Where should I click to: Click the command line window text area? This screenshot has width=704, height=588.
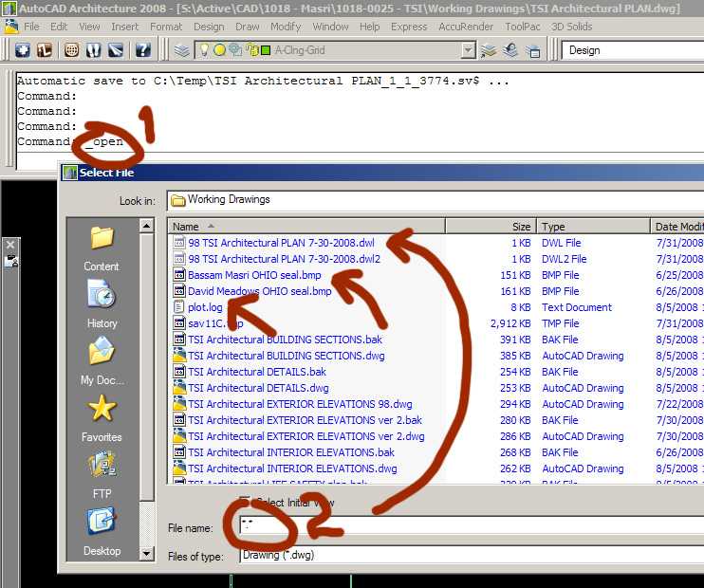(360, 112)
